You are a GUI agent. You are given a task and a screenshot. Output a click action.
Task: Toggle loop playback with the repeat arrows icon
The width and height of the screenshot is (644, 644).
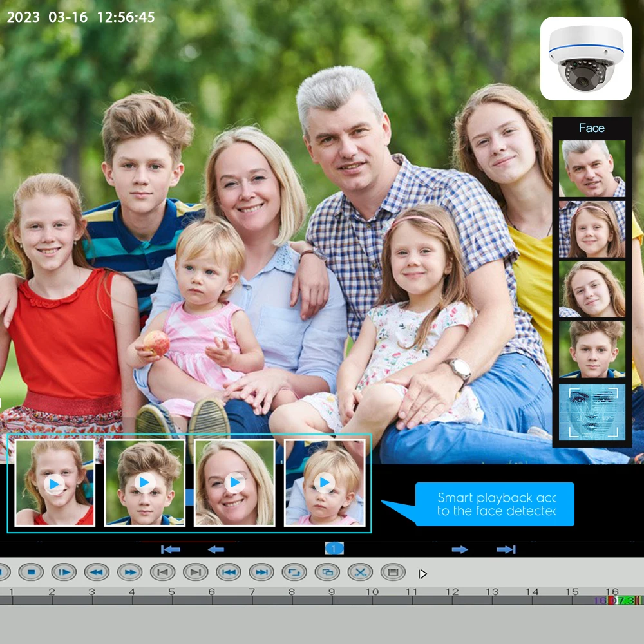294,572
